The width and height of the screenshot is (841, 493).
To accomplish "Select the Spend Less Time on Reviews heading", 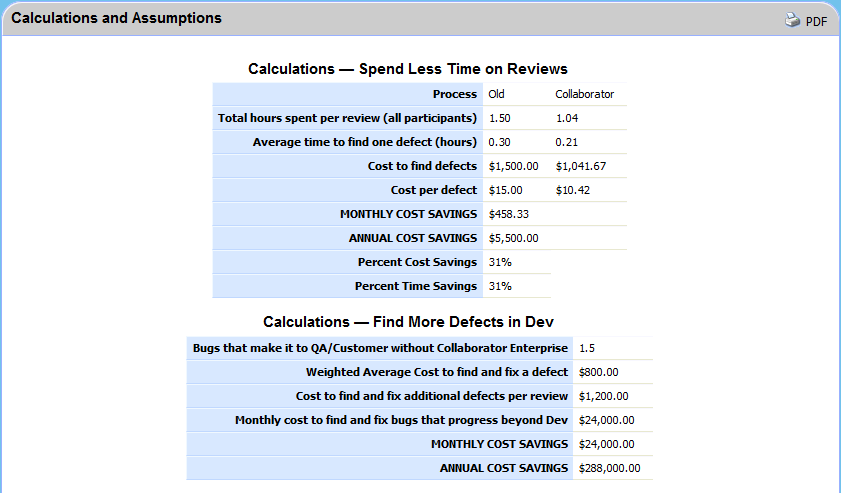I will [408, 69].
